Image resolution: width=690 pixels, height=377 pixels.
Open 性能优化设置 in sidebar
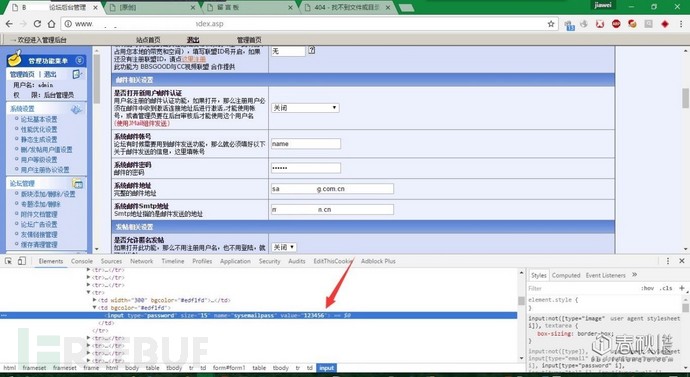click(x=39, y=129)
